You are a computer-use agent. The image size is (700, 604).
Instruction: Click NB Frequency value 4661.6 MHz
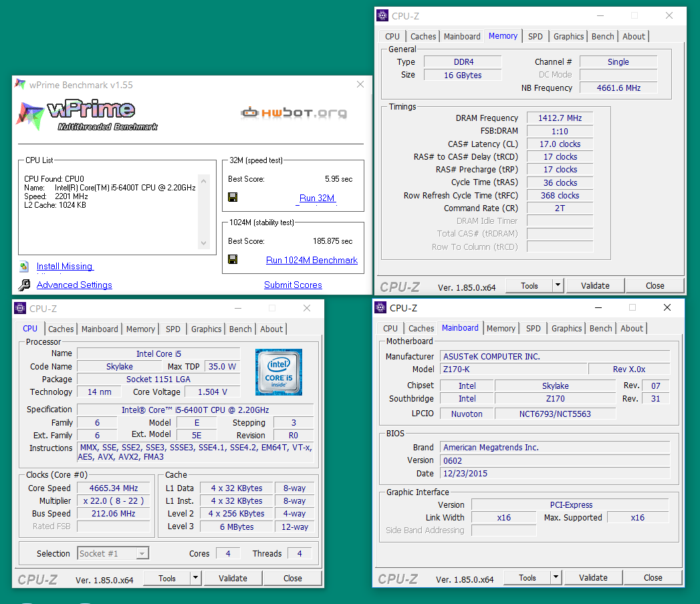(618, 88)
